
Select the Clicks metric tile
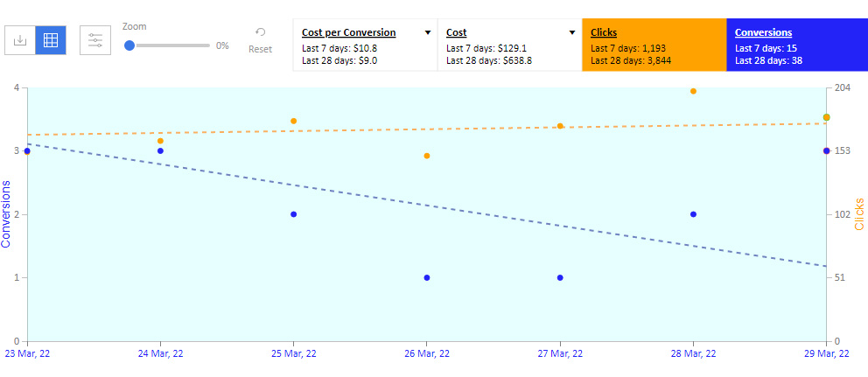654,45
